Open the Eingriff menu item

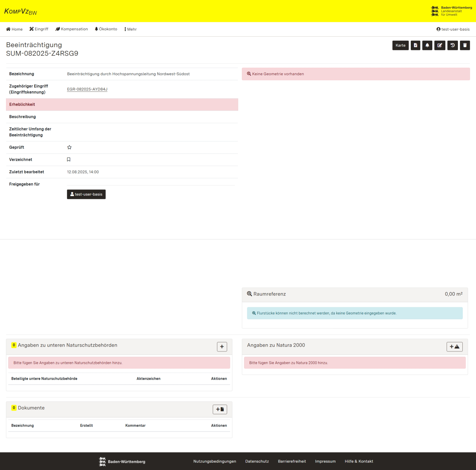coord(39,29)
